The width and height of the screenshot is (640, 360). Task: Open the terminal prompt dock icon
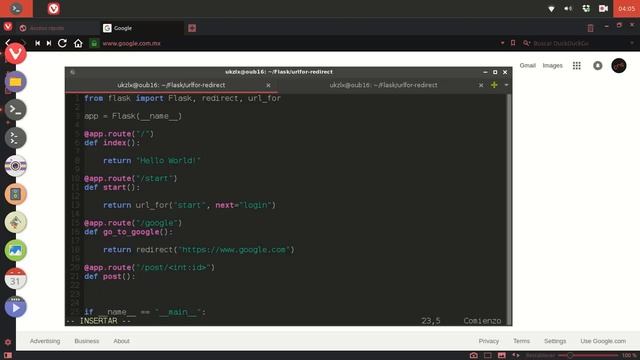pyautogui.click(x=16, y=109)
